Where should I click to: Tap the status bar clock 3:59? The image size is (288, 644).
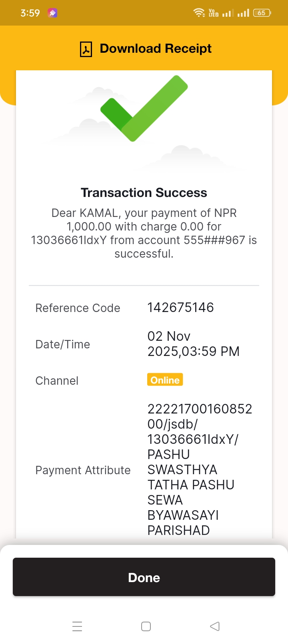[x=30, y=13]
